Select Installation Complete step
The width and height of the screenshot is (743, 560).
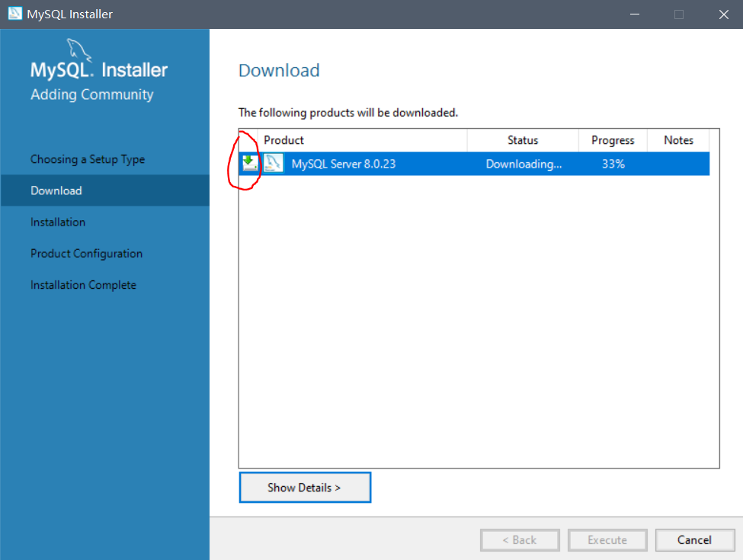83,285
